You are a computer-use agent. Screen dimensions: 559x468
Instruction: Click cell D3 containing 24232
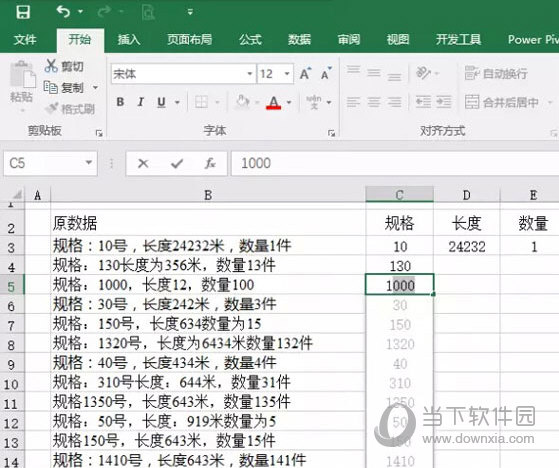coord(467,246)
